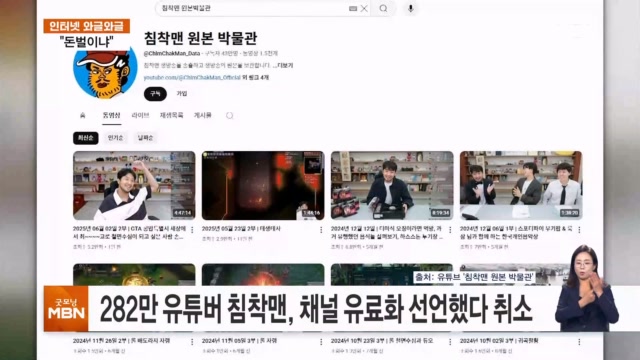Screen dimensions: 640x360
Task: Open the on-screen keyboard icon in search
Action: (353, 9)
